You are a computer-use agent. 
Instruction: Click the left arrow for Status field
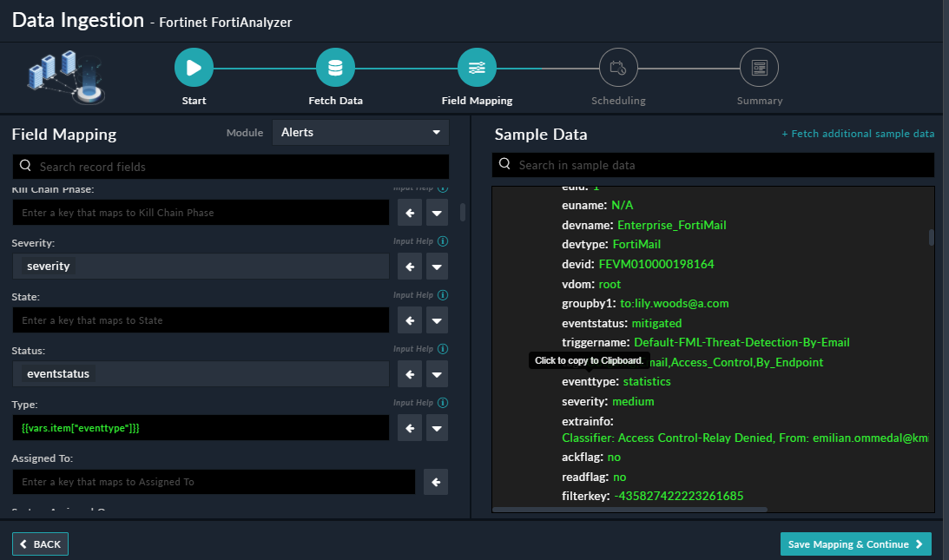coord(410,374)
